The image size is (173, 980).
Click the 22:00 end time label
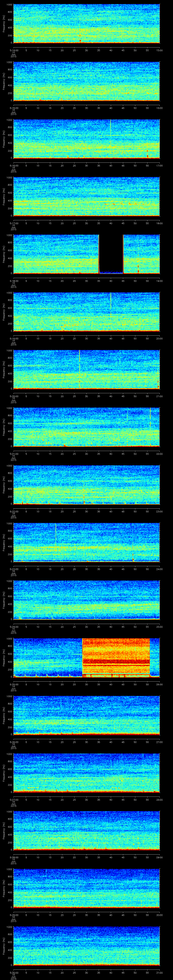(x=159, y=454)
